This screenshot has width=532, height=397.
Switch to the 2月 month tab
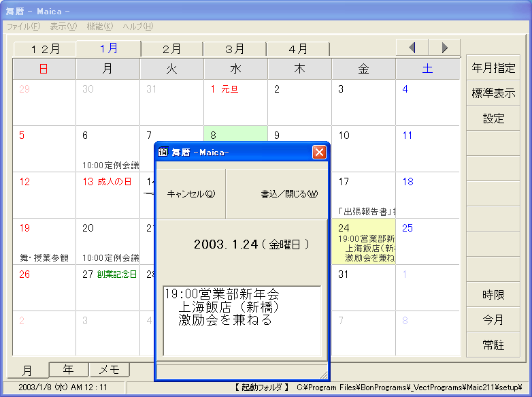pyautogui.click(x=171, y=49)
